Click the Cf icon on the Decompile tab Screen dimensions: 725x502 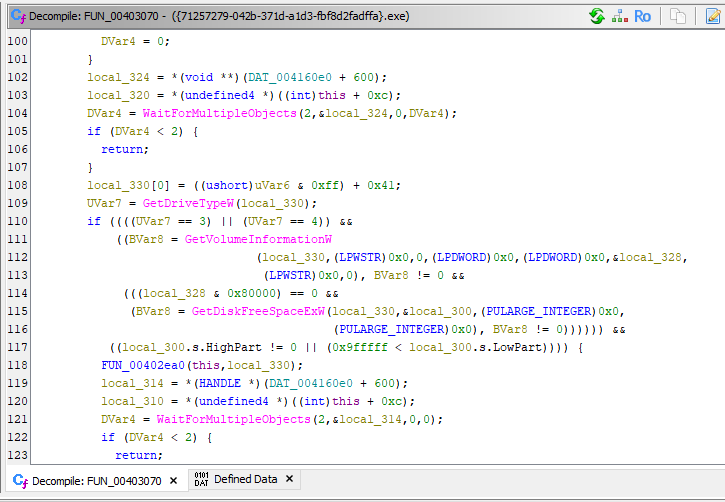(x=19, y=481)
